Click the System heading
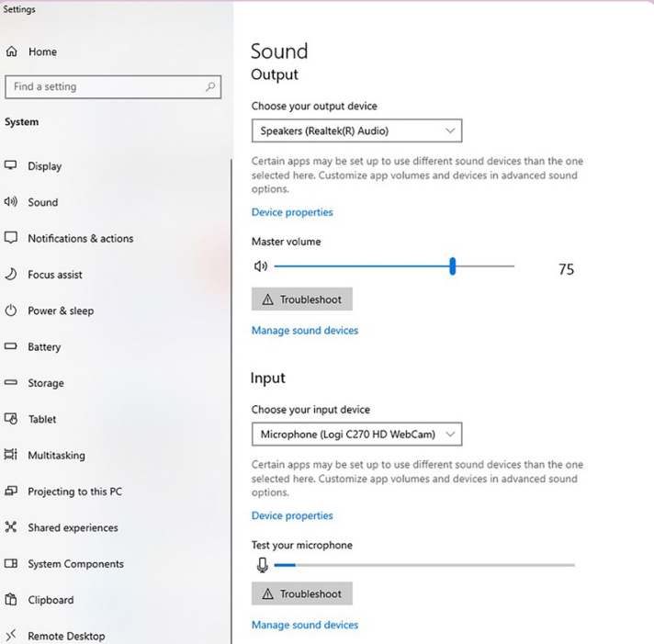The image size is (654, 644). click(x=22, y=122)
